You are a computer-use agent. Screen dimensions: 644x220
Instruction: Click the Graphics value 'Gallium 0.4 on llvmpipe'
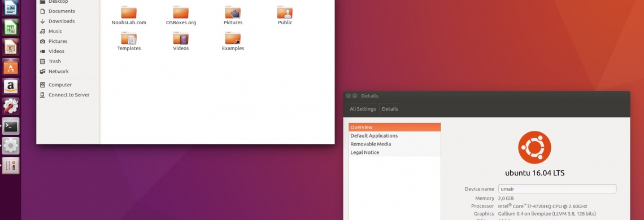pyautogui.click(x=547, y=214)
